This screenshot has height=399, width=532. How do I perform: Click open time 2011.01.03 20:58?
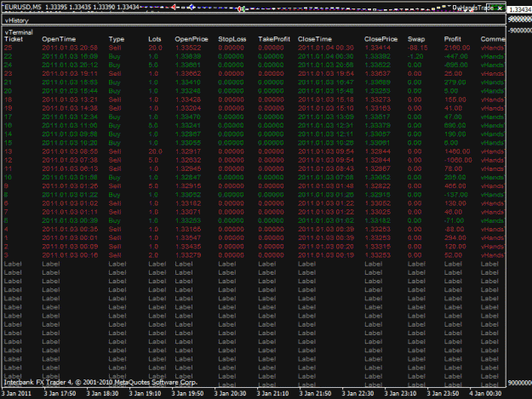[x=70, y=48]
